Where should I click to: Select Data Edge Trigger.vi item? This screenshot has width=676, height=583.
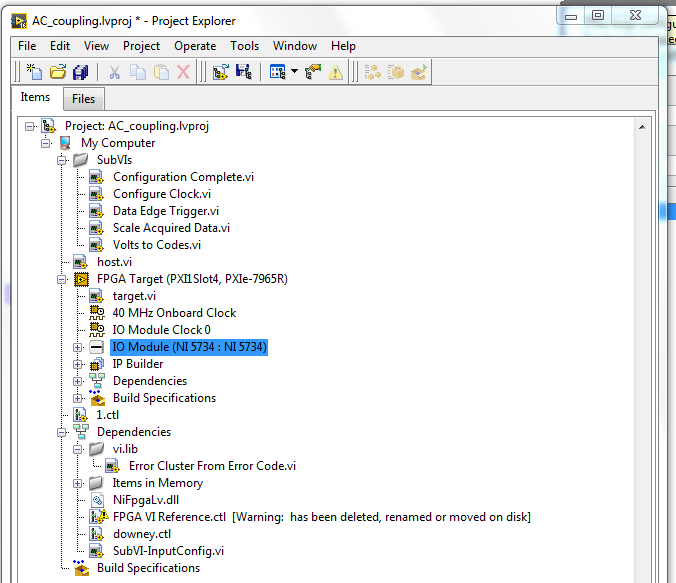(x=165, y=211)
